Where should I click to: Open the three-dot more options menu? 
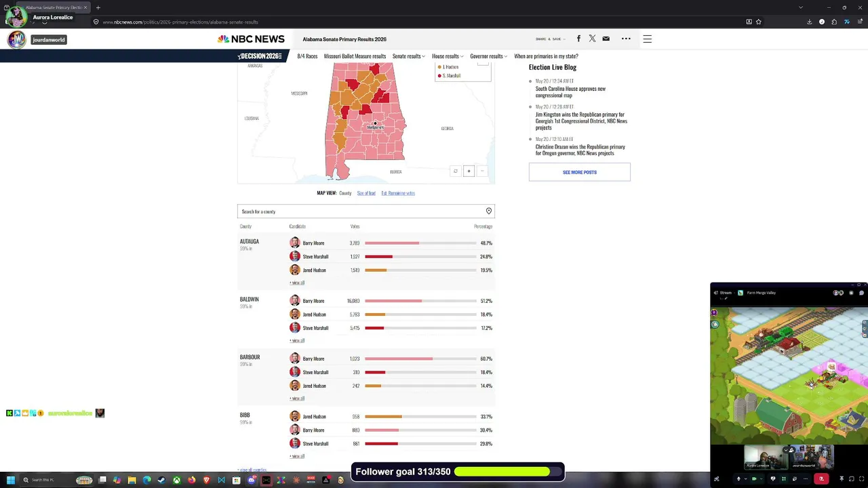626,39
